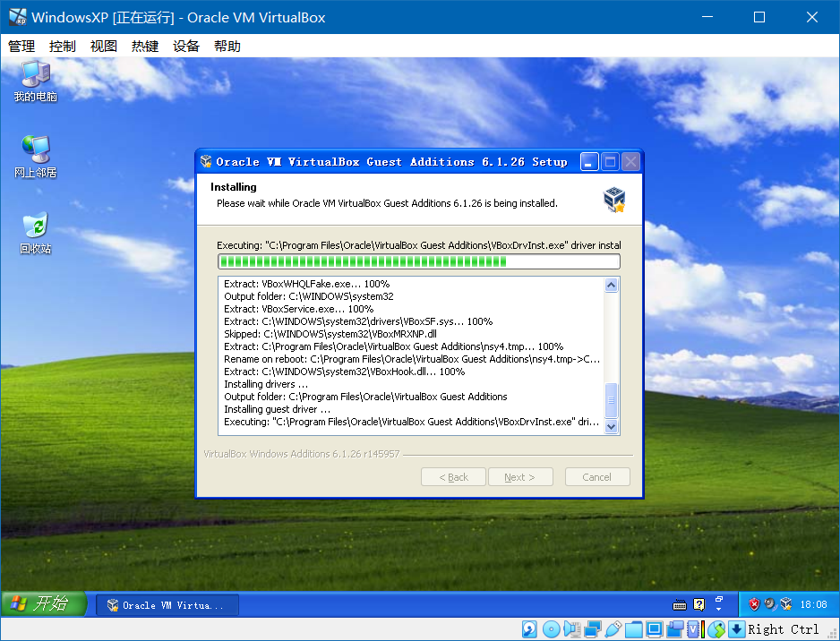This screenshot has width=840, height=641.
Task: Click the optical disc status icon
Action: [552, 629]
